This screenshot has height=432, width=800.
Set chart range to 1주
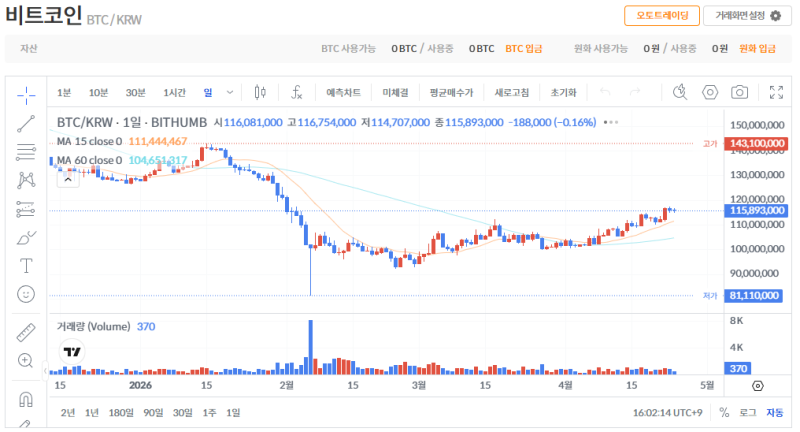209,413
